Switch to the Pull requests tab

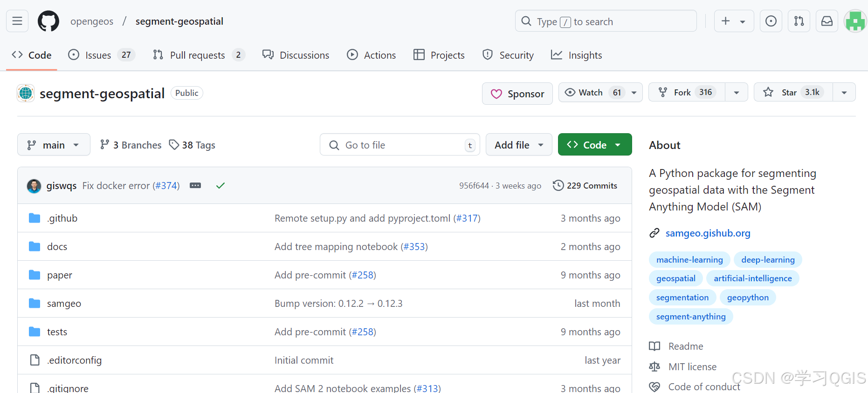tap(199, 55)
